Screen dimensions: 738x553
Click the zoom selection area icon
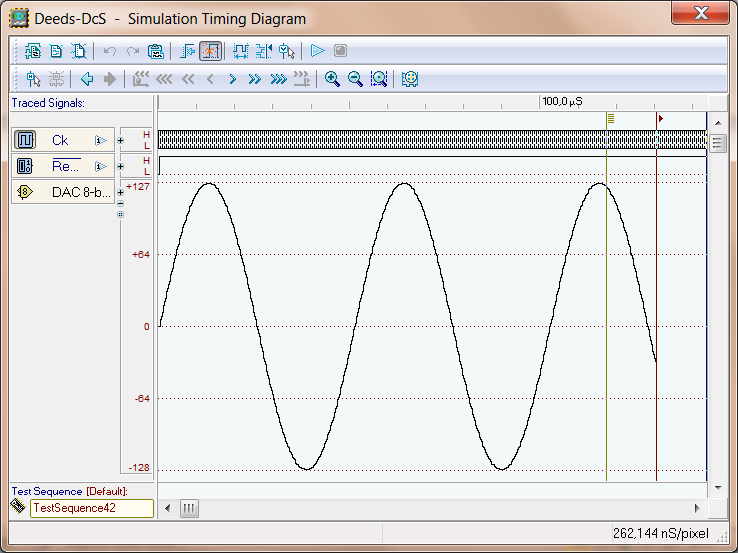pos(379,79)
